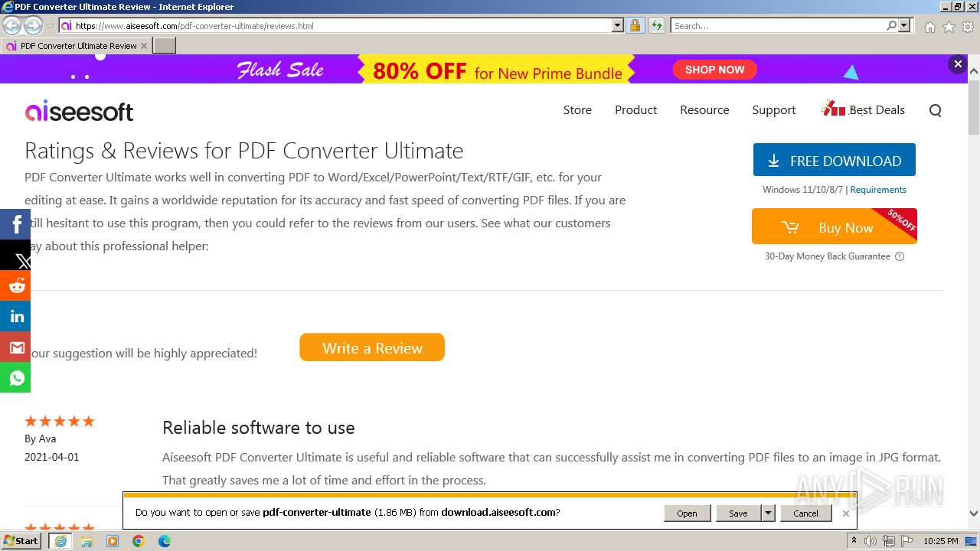Show hidden tray icons arrow
The height and width of the screenshot is (551, 980).
854,541
